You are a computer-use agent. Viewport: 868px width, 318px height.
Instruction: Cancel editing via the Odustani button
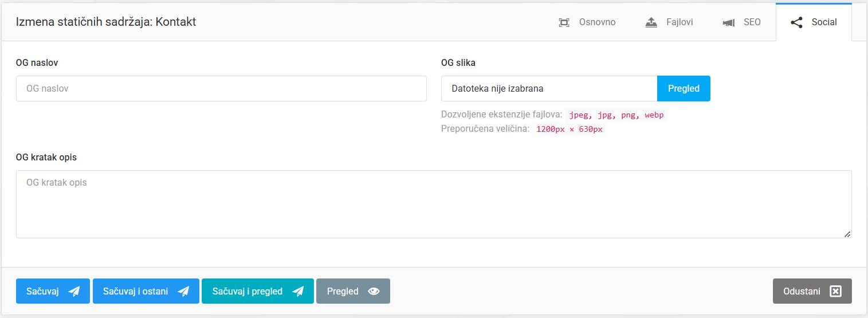coord(802,291)
